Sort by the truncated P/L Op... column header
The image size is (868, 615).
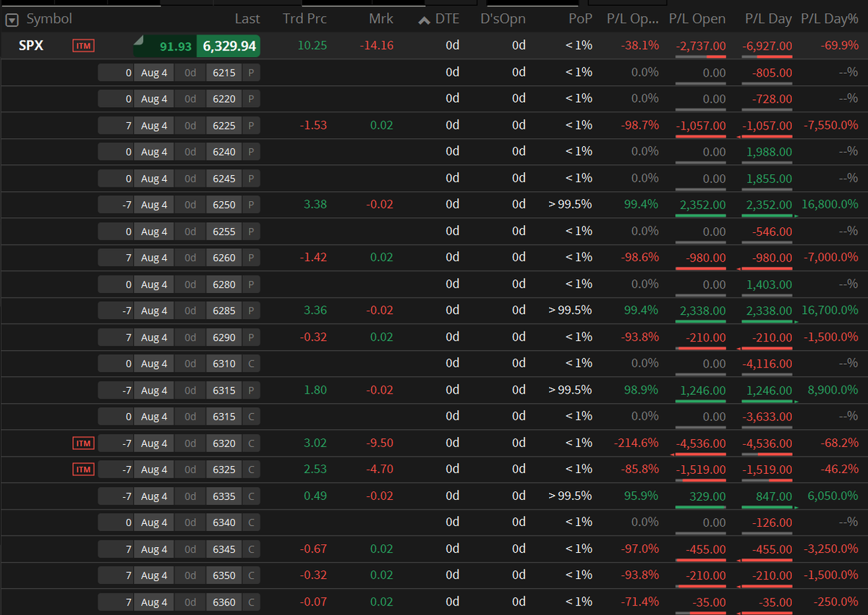click(x=633, y=20)
